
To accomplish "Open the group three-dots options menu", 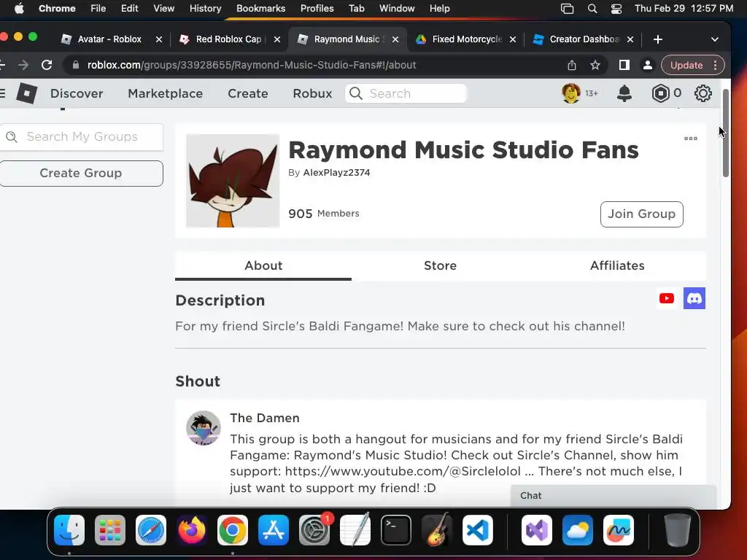I will click(690, 139).
